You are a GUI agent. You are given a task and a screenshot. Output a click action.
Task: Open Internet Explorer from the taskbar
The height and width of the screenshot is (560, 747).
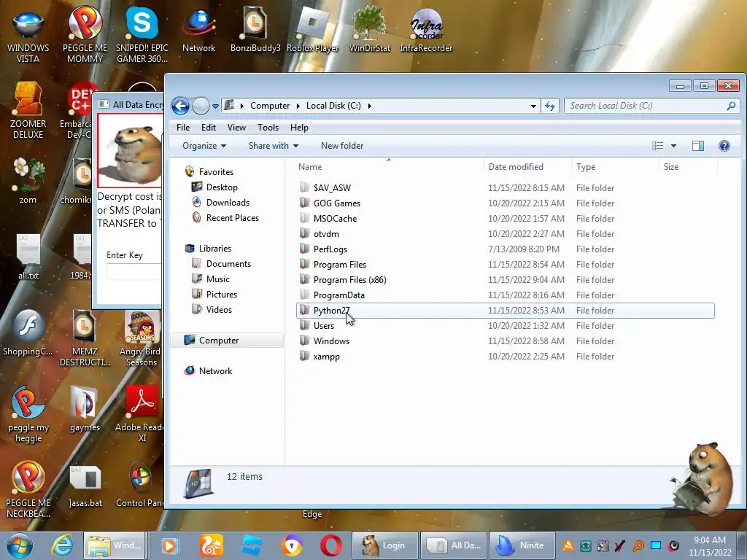62,545
